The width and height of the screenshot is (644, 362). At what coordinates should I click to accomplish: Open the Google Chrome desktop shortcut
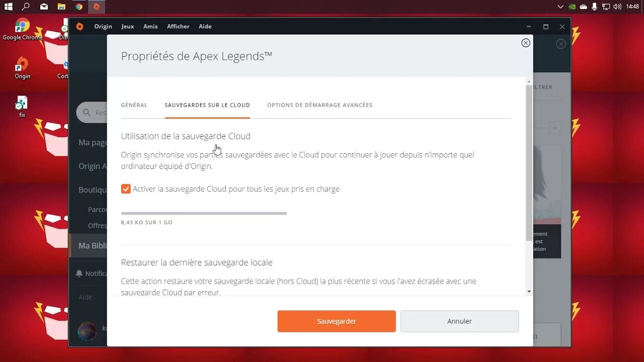coord(22,29)
